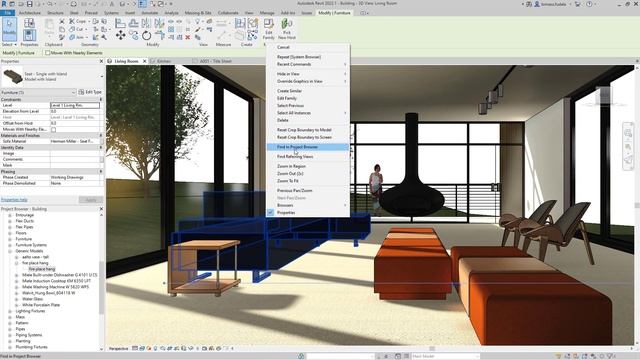
Task: Choose Zoom To Fit menu item
Action: pos(308,181)
